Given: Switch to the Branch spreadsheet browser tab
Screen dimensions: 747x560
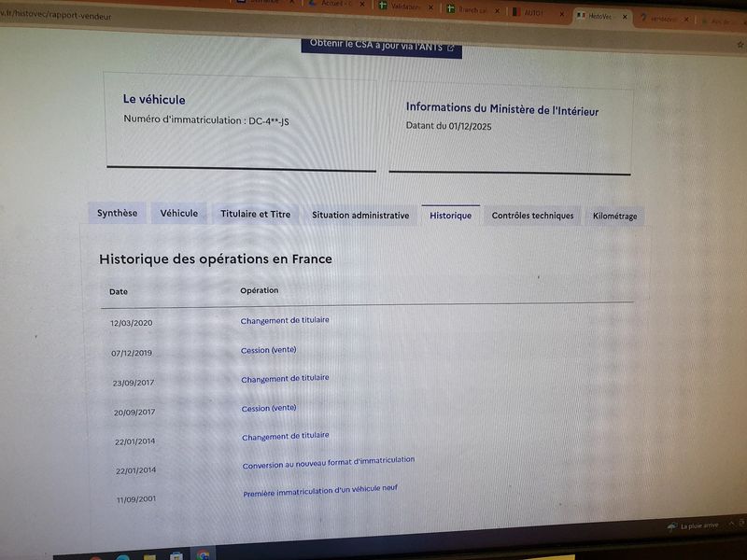Looking at the screenshot, I should pos(471,9).
